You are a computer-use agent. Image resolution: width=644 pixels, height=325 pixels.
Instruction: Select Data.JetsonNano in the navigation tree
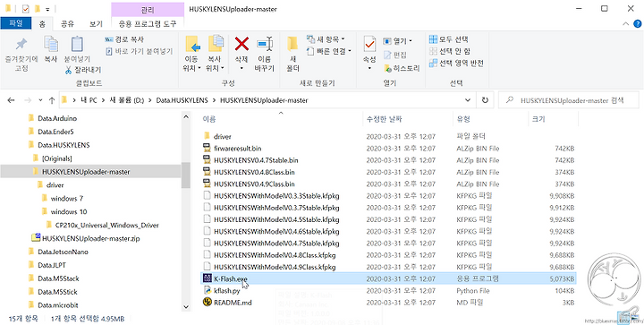63,252
